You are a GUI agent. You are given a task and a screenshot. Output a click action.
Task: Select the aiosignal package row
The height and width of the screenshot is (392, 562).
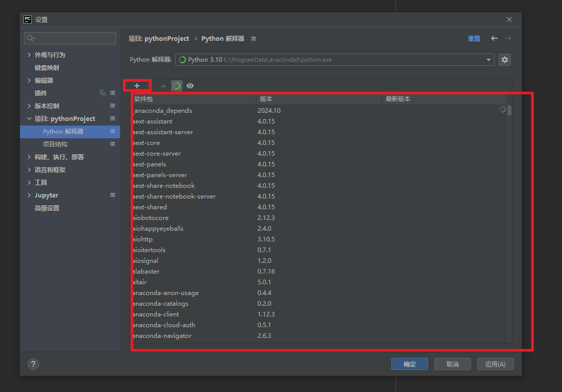coord(319,261)
